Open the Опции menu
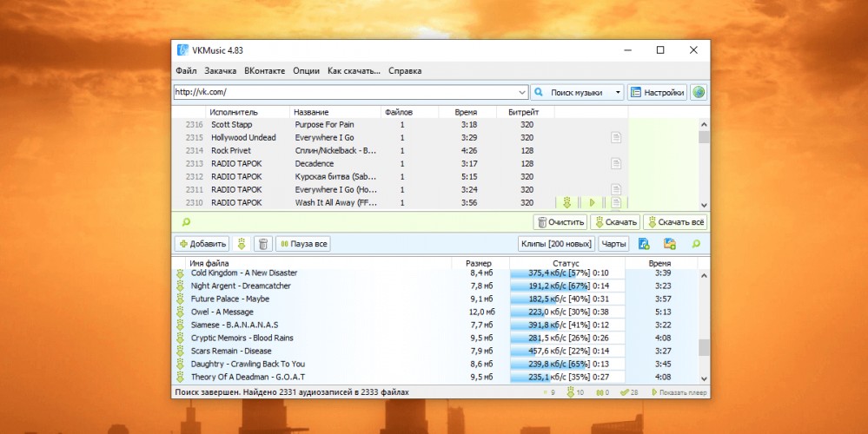 (x=306, y=71)
